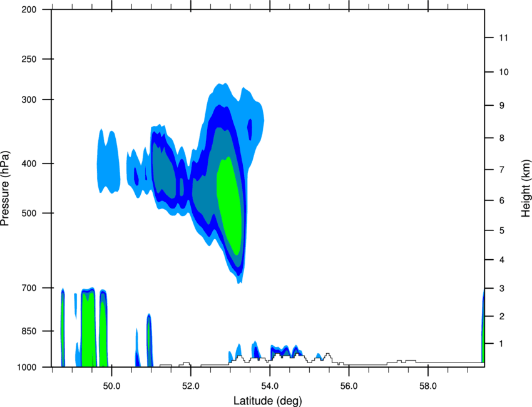Select the 500 pressure tick label

coord(29,213)
